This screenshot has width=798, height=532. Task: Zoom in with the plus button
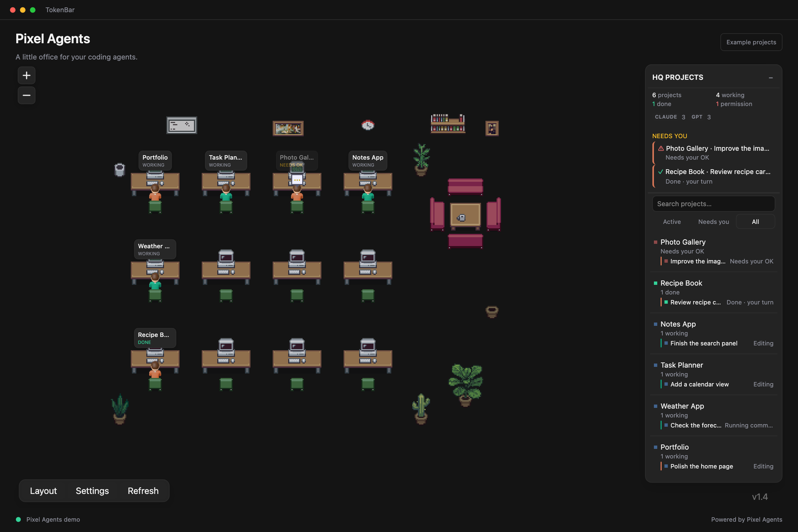click(27, 75)
